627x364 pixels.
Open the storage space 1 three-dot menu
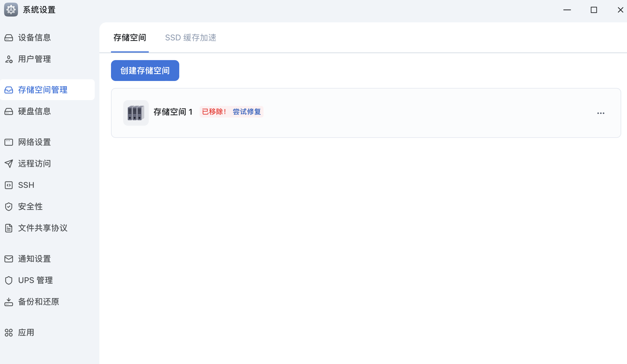click(601, 113)
